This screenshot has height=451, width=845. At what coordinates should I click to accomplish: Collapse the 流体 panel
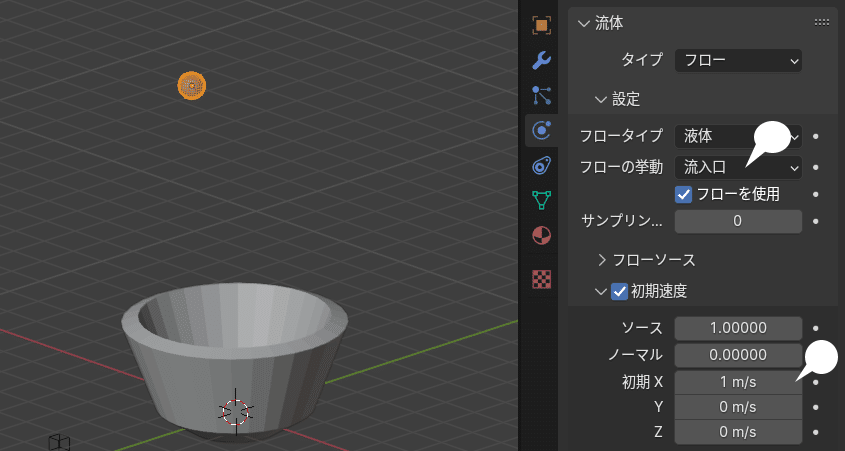coord(583,23)
